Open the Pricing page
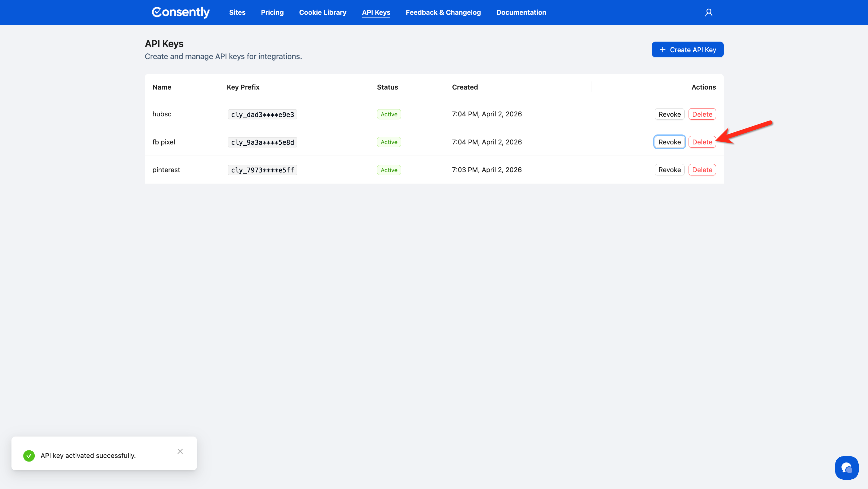This screenshot has height=489, width=868. pyautogui.click(x=272, y=12)
